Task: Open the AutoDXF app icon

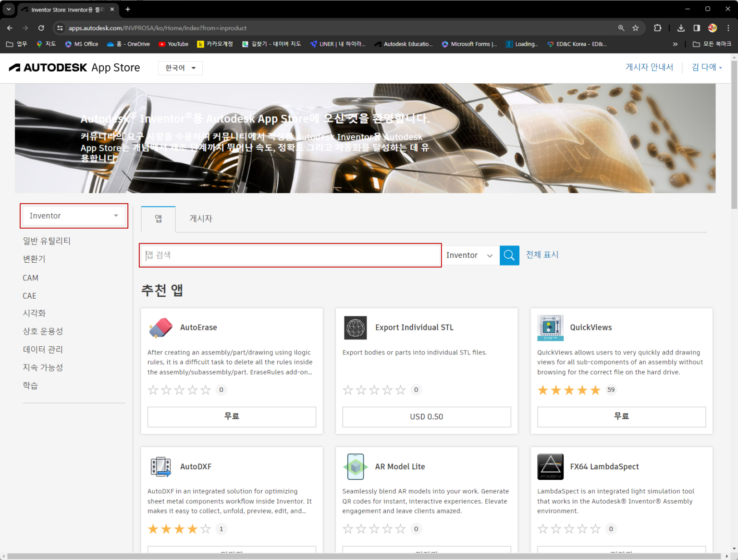Action: point(161,467)
